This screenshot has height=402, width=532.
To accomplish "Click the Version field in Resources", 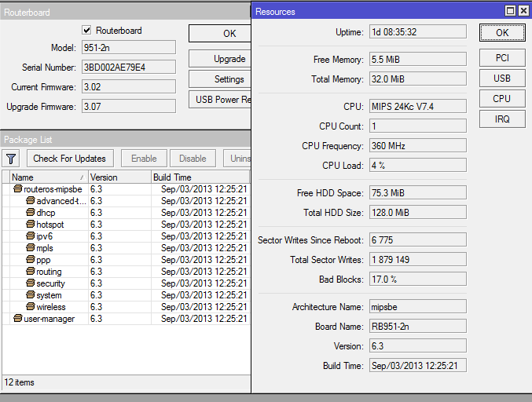I will (418, 346).
